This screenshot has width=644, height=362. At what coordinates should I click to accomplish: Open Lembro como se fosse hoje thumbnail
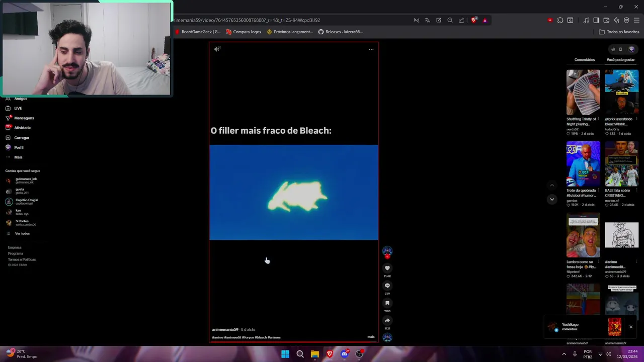point(583,235)
